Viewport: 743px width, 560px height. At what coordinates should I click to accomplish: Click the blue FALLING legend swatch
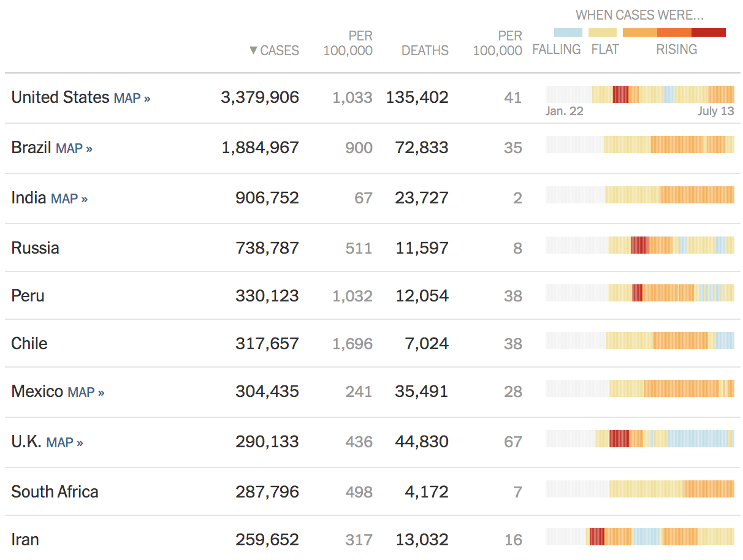click(x=567, y=32)
